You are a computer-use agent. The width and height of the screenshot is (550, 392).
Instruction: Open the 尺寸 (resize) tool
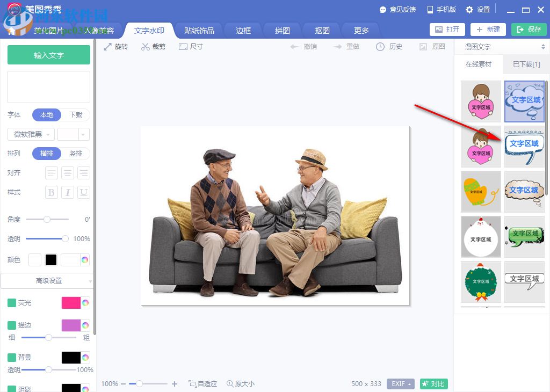click(194, 47)
